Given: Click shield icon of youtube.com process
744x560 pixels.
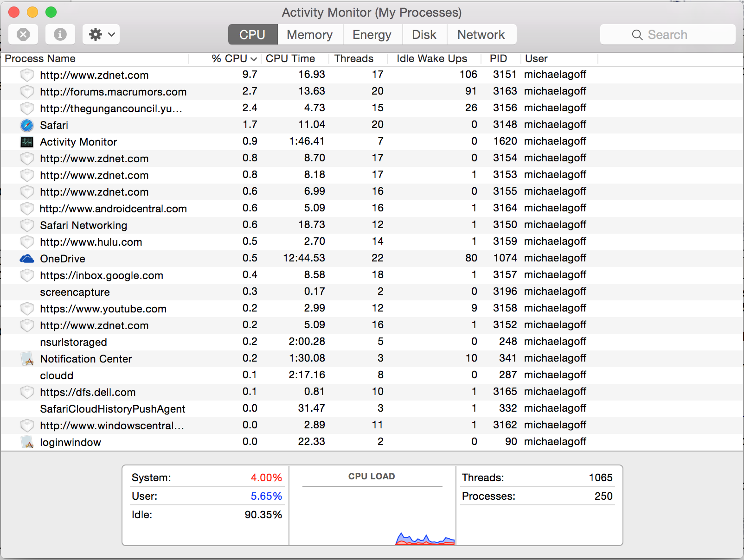Looking at the screenshot, I should pyautogui.click(x=27, y=309).
